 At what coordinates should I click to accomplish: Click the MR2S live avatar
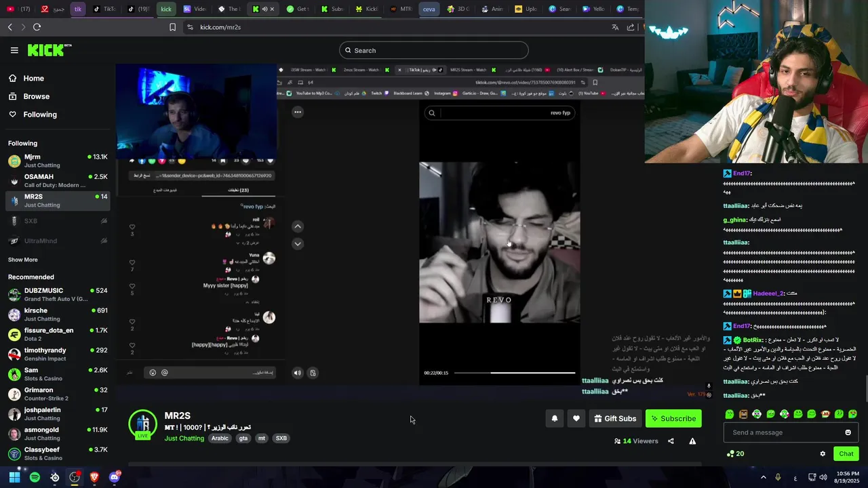tap(142, 424)
